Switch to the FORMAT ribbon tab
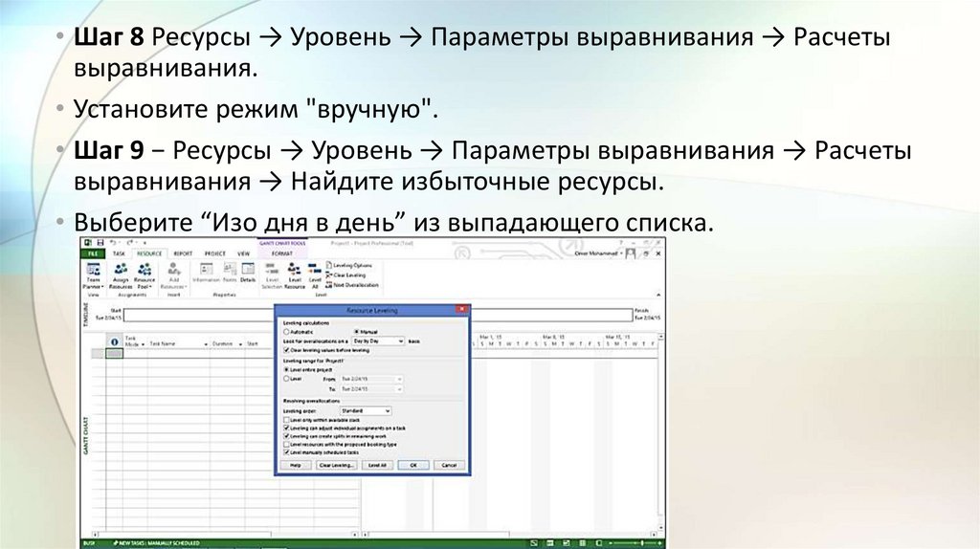 282,253
